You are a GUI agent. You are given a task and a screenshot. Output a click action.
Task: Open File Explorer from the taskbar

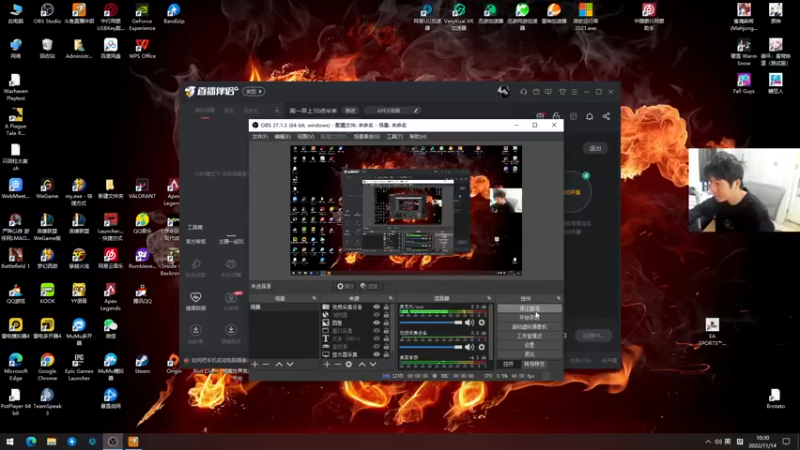click(x=52, y=441)
